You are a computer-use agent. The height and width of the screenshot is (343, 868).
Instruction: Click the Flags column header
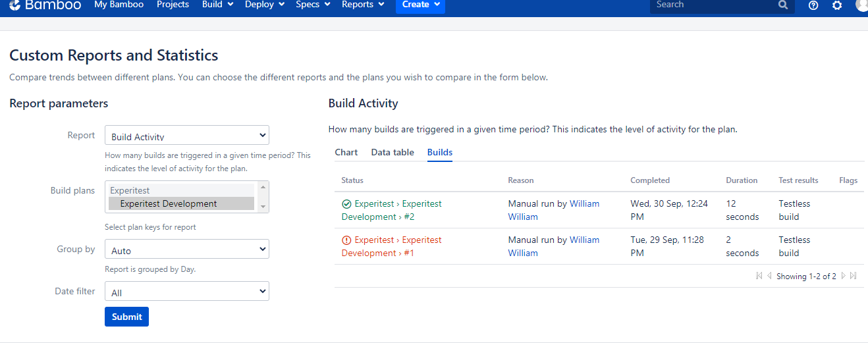pos(848,180)
